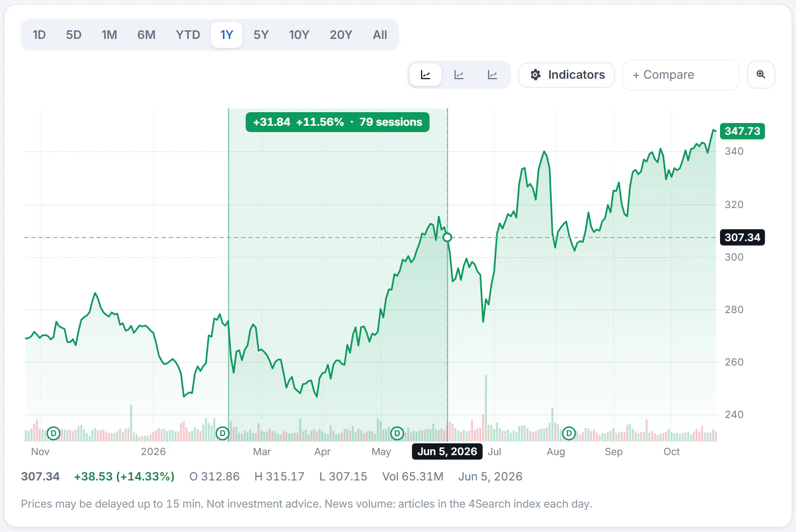This screenshot has width=796, height=532.
Task: Switch chart to 6M range
Action: [x=146, y=35]
